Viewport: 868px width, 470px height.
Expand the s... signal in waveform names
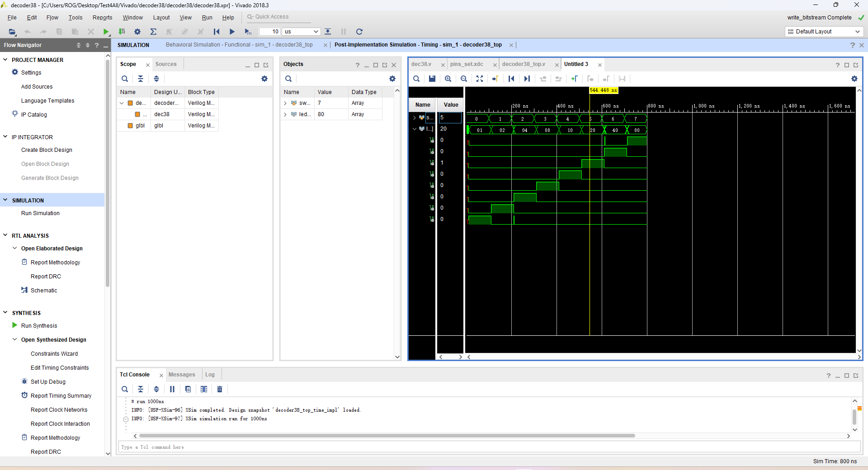[x=414, y=117]
